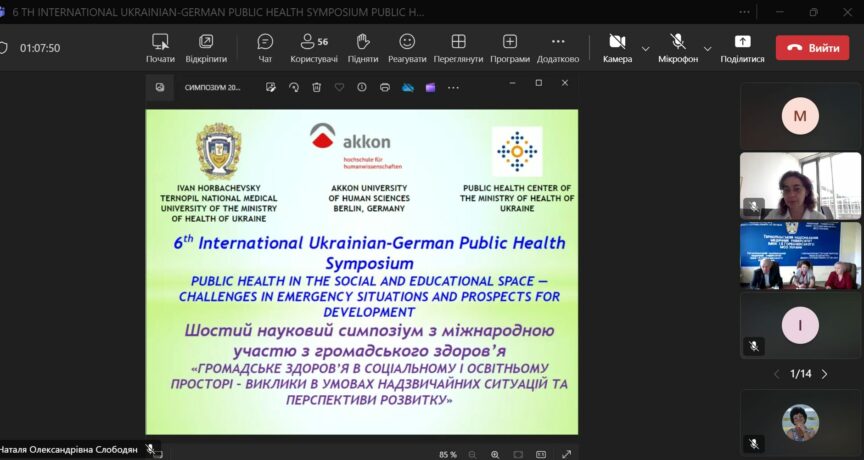Open the photo viewer three-dots menu
The image size is (864, 460).
pyautogui.click(x=453, y=88)
